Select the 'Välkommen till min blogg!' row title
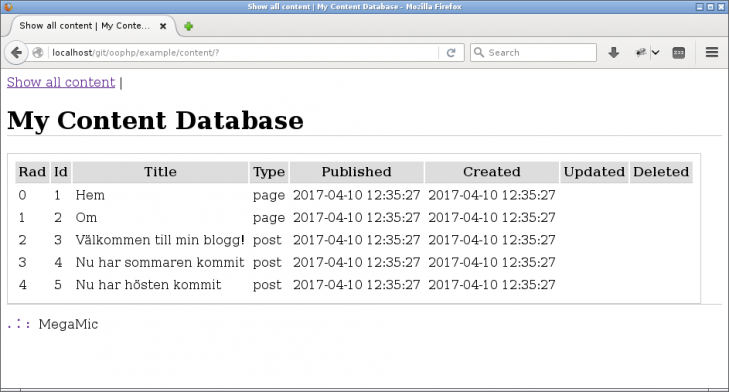The width and height of the screenshot is (729, 392). pos(160,240)
